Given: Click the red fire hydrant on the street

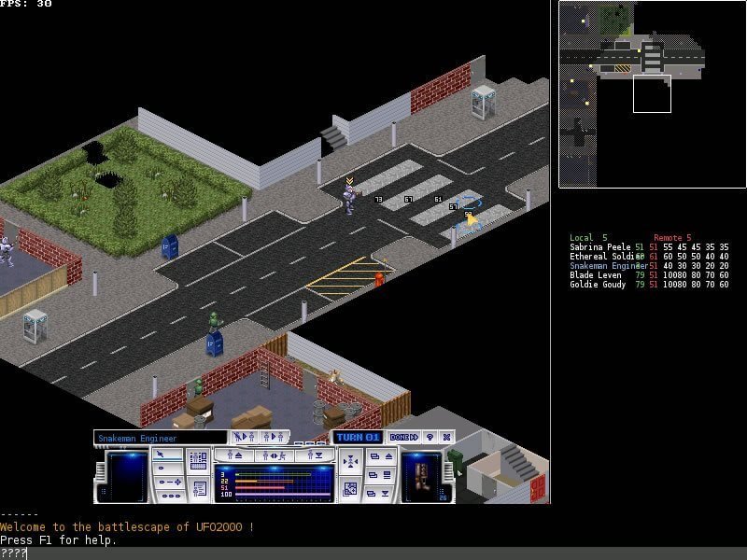Looking at the screenshot, I should (x=379, y=279).
